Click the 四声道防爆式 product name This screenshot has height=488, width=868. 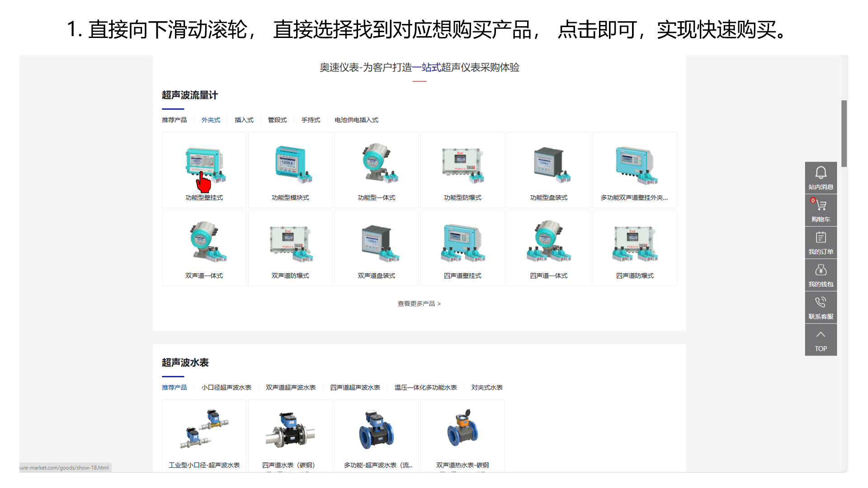(x=635, y=276)
